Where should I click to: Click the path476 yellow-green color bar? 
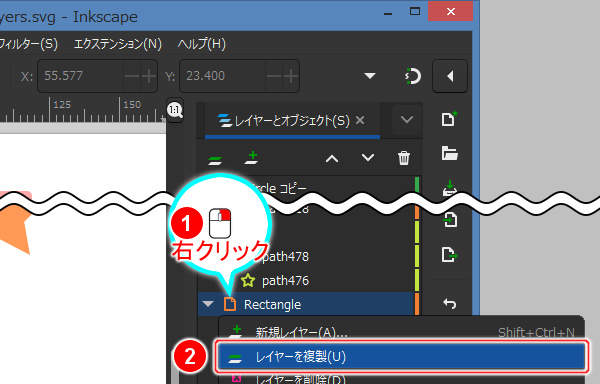(x=417, y=280)
